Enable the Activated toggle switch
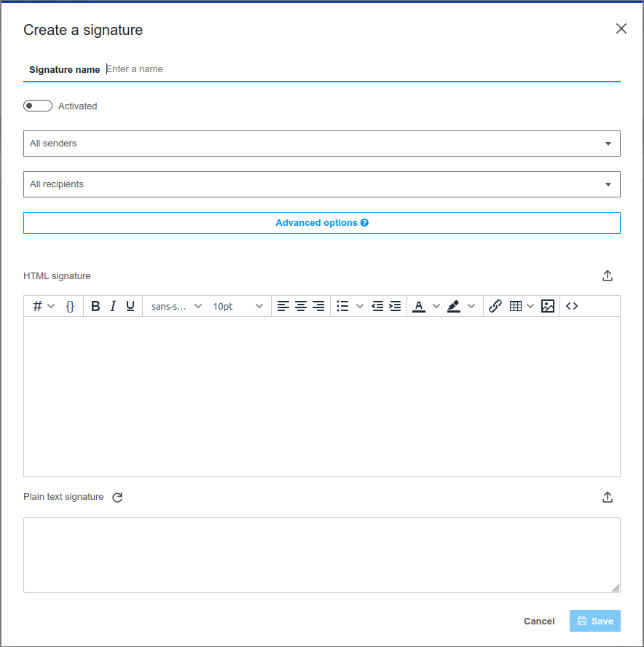This screenshot has height=647, width=644. click(38, 106)
